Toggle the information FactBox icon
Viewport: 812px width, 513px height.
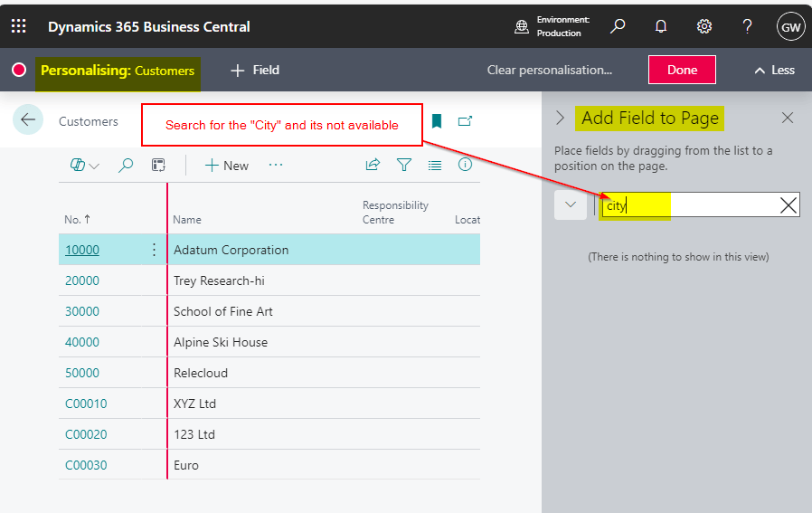pos(465,165)
